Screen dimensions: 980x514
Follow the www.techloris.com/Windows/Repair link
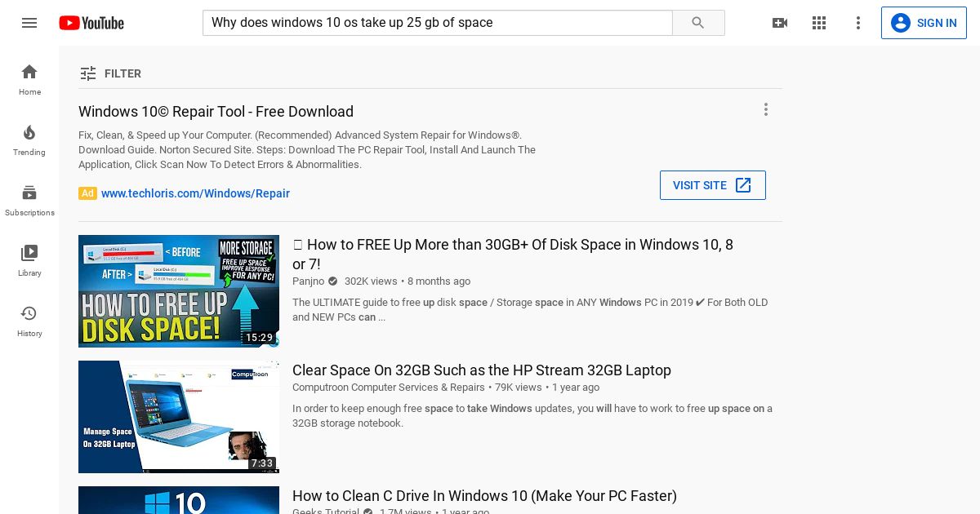tap(195, 193)
